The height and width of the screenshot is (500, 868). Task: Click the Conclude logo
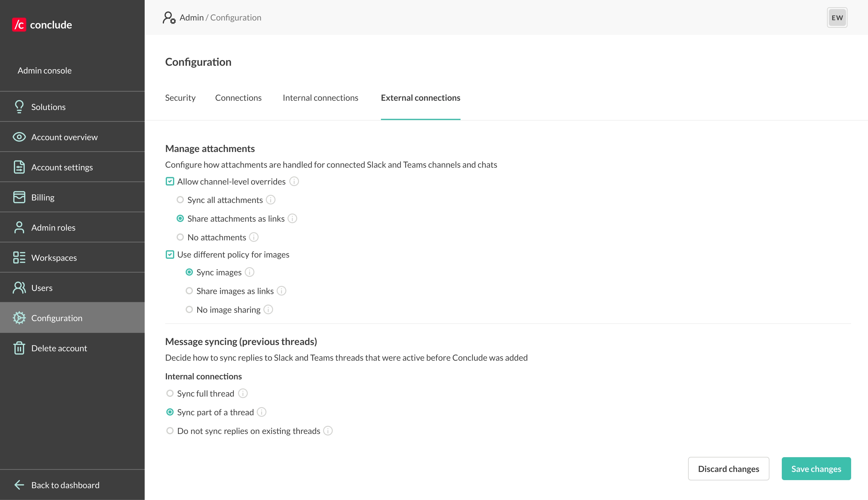(42, 24)
